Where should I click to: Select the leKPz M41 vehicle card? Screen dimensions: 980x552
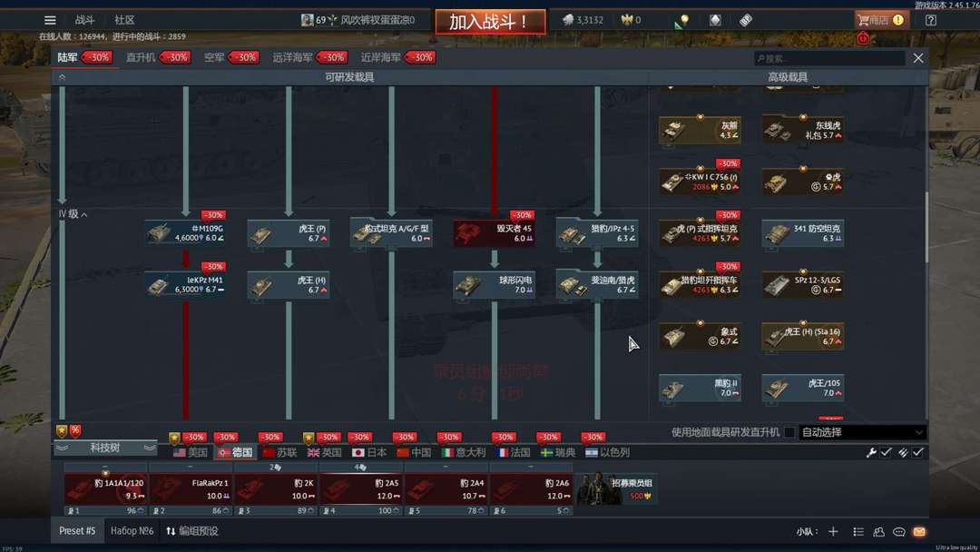tap(185, 285)
